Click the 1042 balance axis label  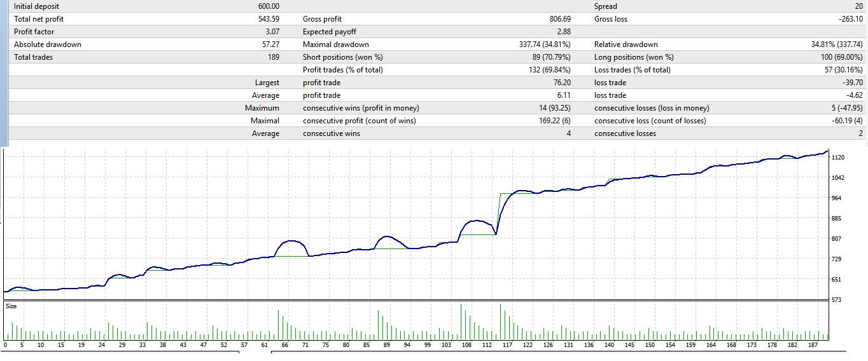pyautogui.click(x=839, y=178)
